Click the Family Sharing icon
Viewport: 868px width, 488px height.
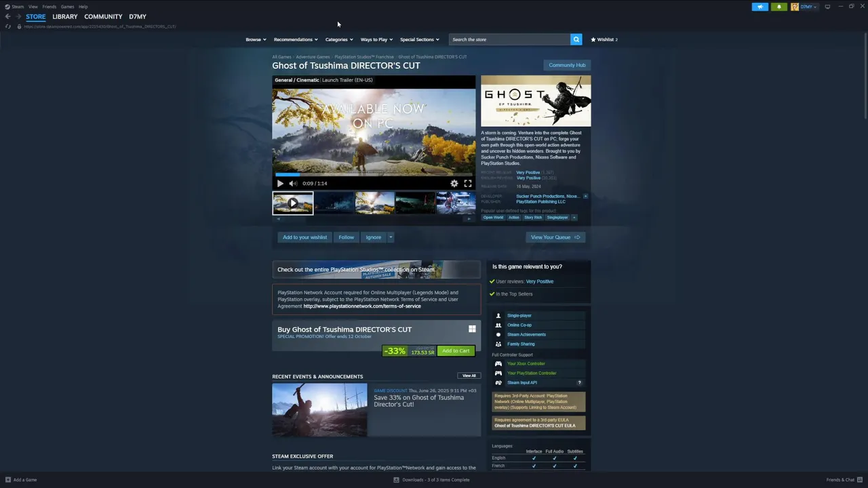coord(498,344)
